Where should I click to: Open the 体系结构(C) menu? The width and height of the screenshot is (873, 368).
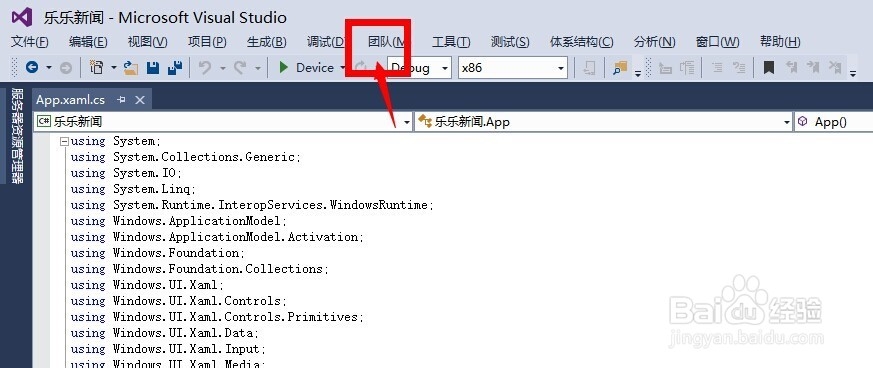tap(582, 42)
